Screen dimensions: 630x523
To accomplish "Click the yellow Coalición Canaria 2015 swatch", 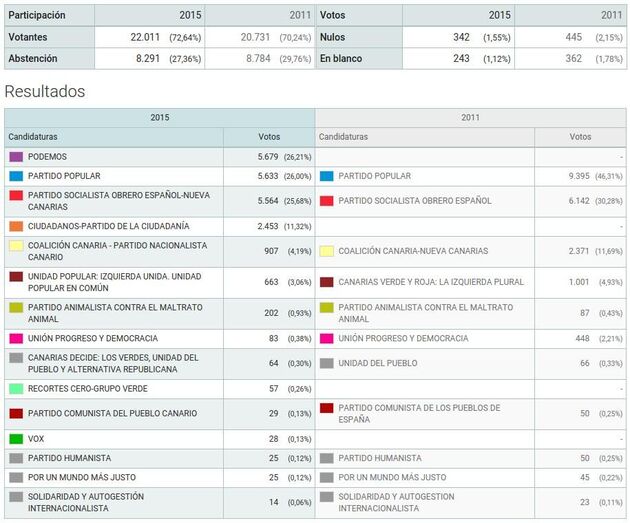I will pos(15,245).
